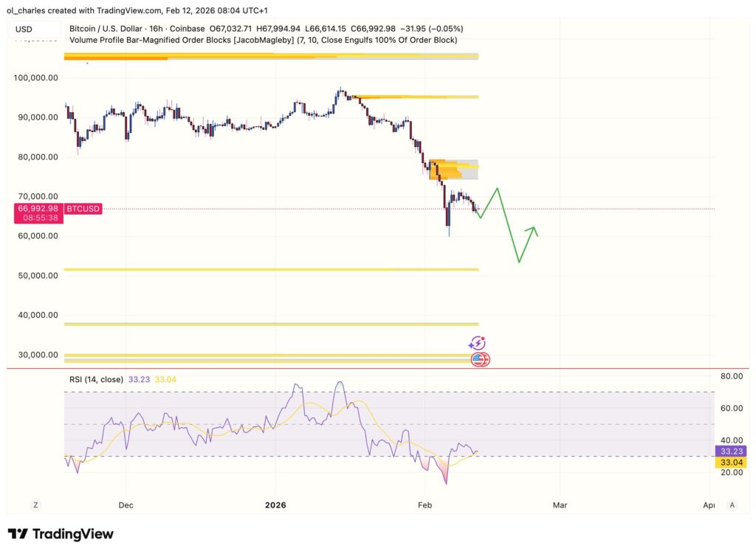Click the Z control on the time axis
756x554 pixels.
[35, 505]
